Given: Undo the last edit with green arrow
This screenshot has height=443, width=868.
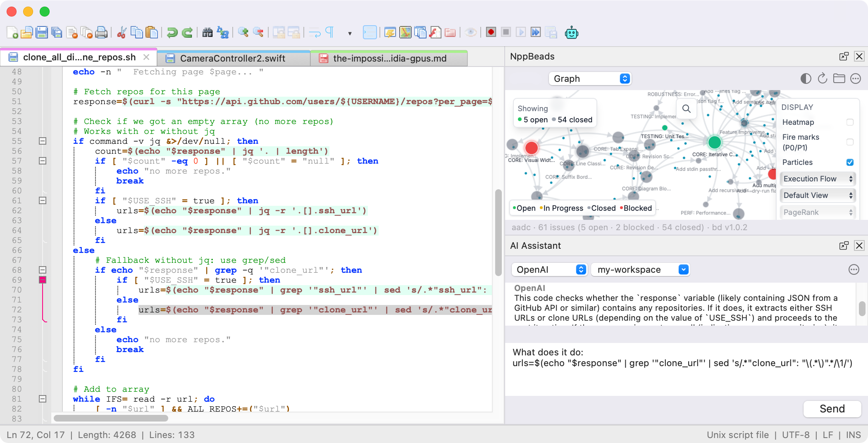Looking at the screenshot, I should [x=172, y=32].
